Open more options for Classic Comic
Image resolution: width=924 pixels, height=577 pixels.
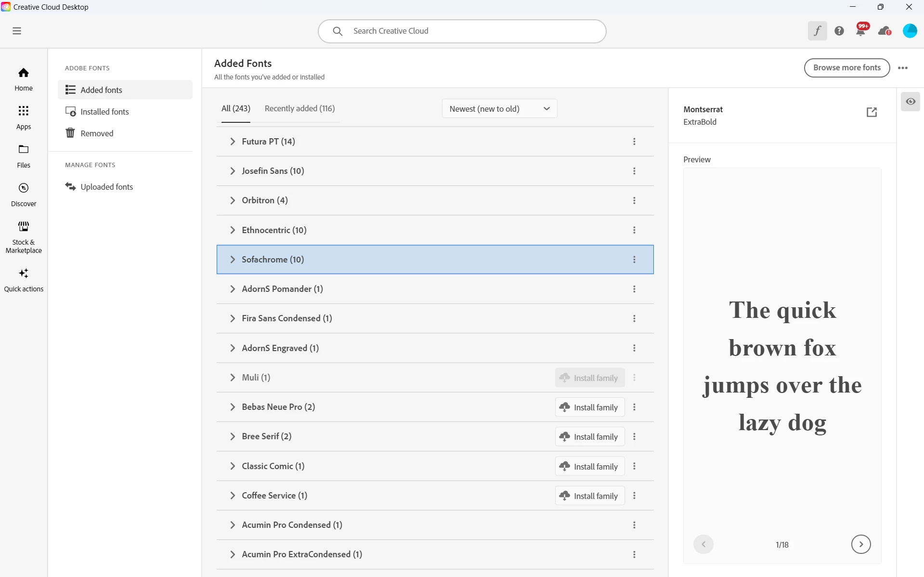tap(634, 466)
